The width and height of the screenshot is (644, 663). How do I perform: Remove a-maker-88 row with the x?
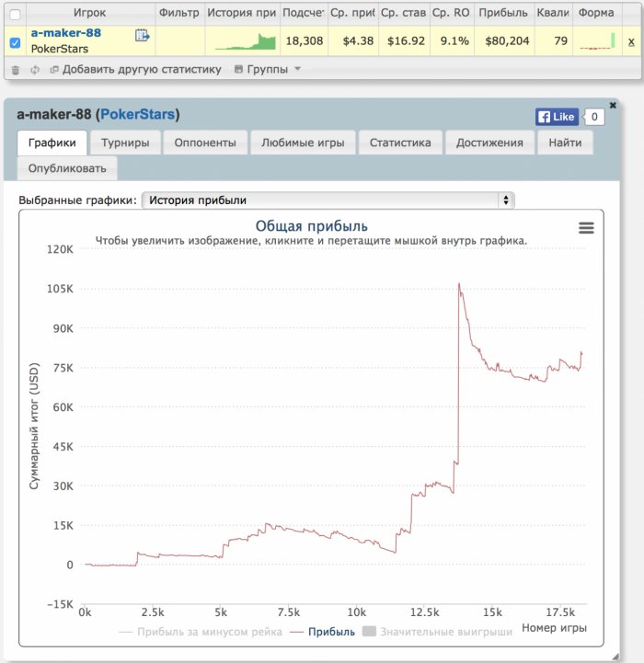point(631,41)
